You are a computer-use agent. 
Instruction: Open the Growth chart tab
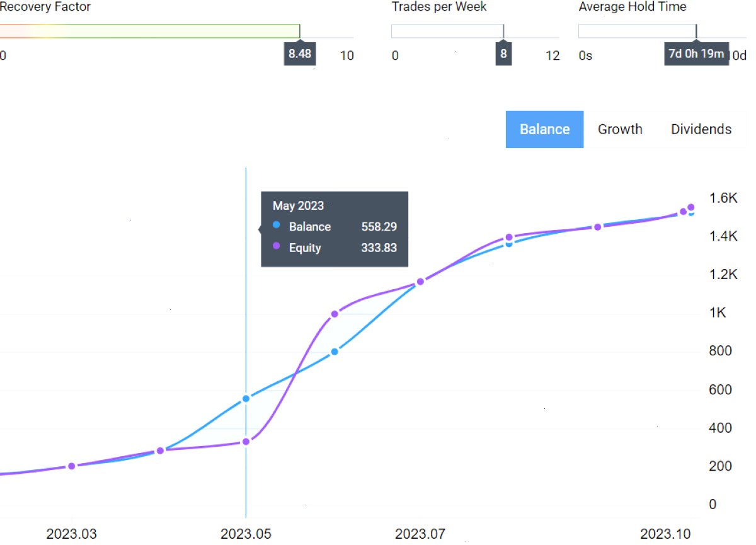[x=620, y=129]
